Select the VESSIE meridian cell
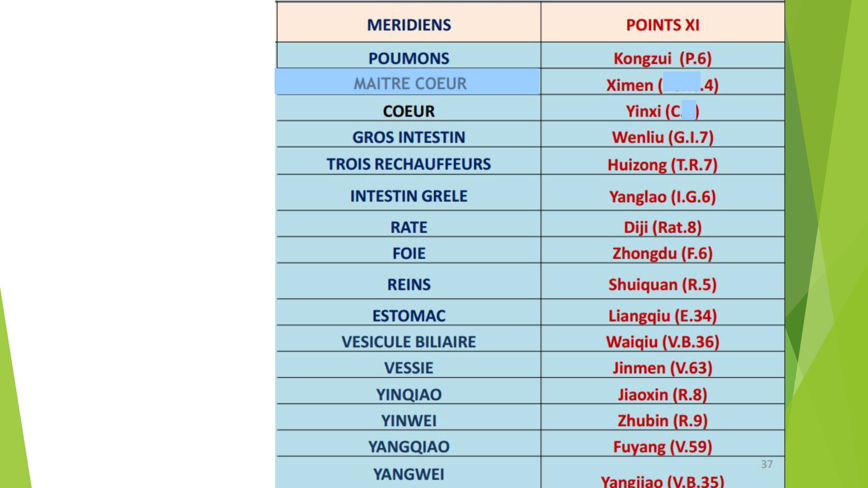The height and width of the screenshot is (488, 868). pos(409,365)
